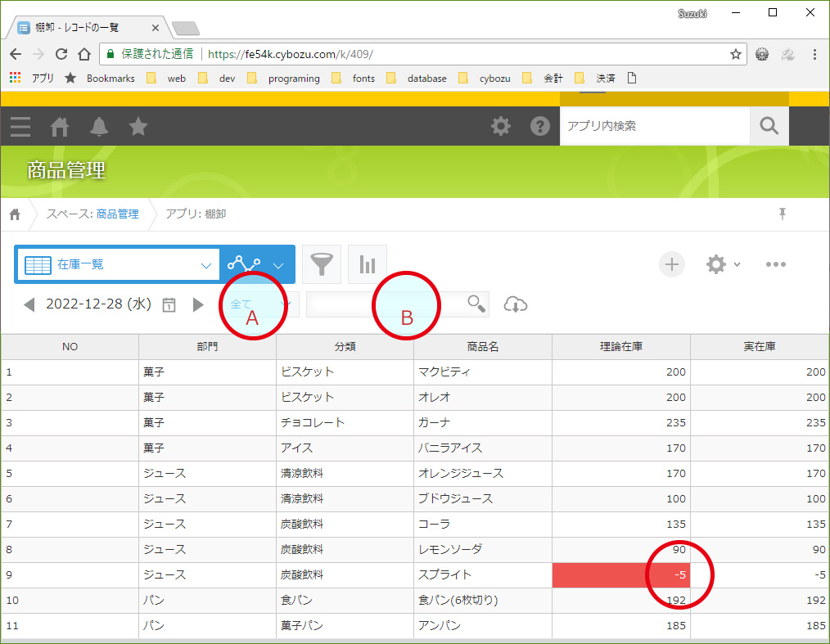
Task: Bookmark this page with star icon
Action: pyautogui.click(x=735, y=54)
